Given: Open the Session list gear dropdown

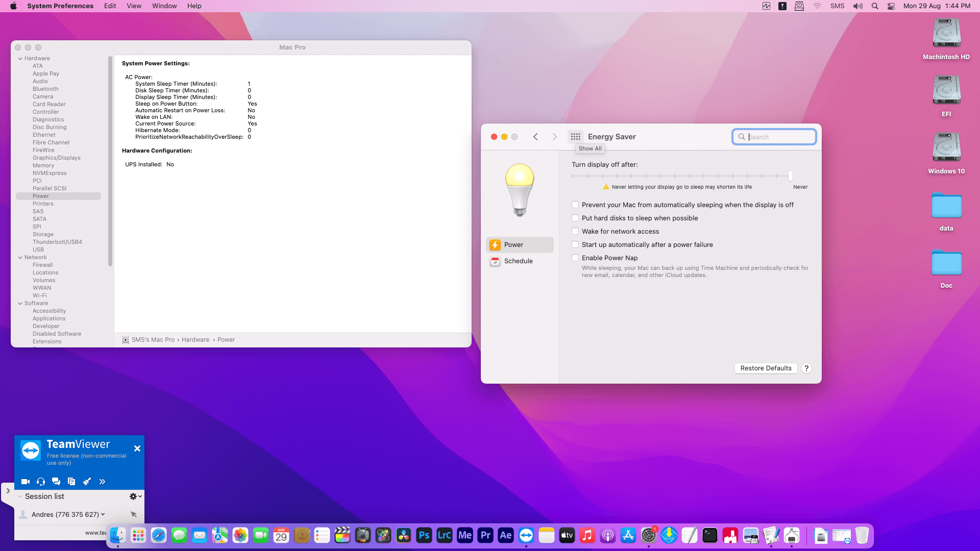Looking at the screenshot, I should (135, 496).
